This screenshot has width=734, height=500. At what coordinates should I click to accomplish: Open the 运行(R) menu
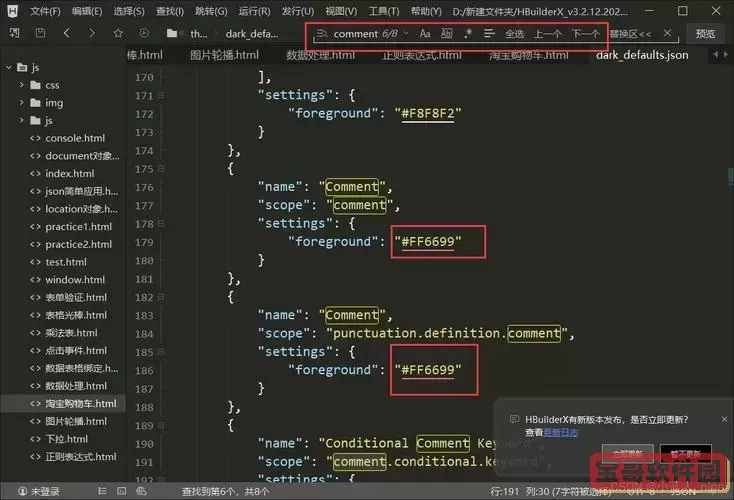(x=254, y=11)
